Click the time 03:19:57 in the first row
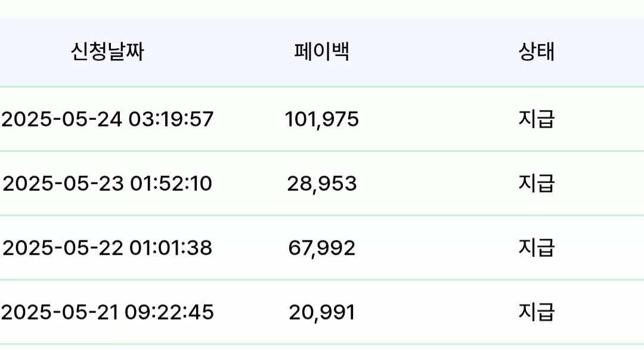Screen dimensions: 644x350 tap(171, 119)
